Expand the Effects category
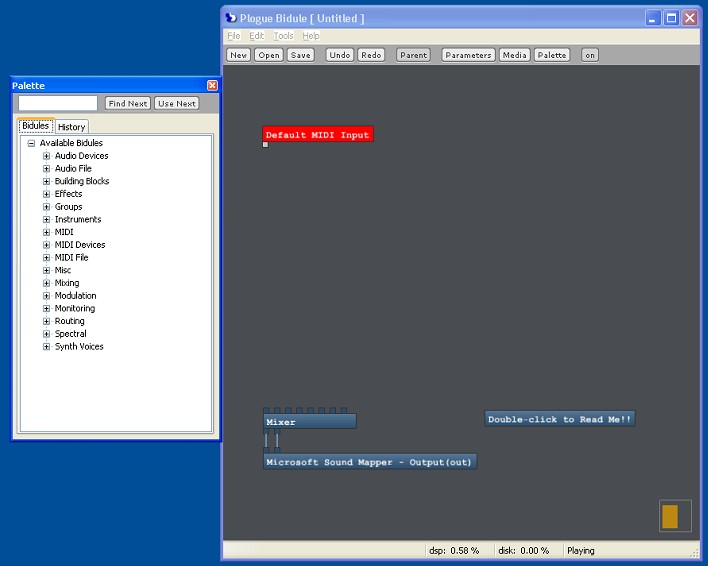 tap(47, 194)
